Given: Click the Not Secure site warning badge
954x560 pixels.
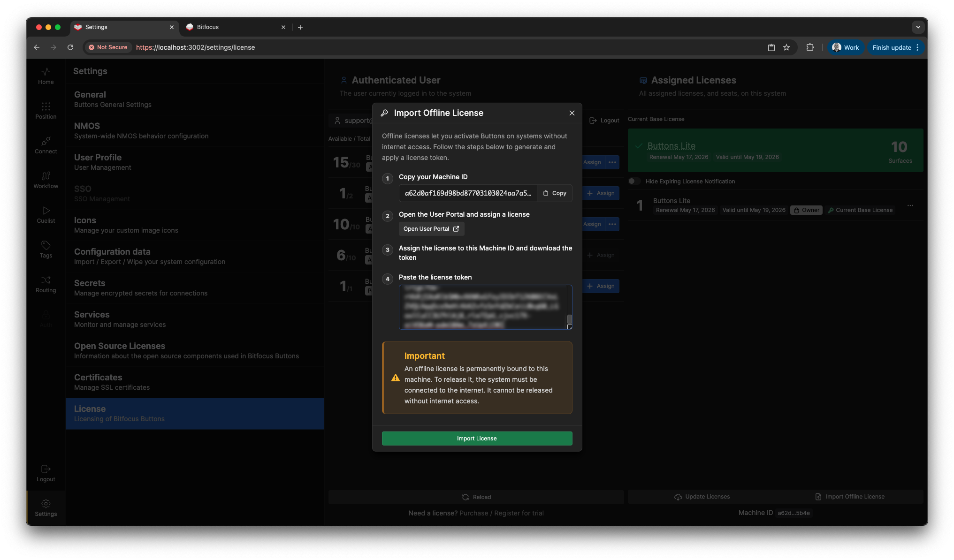Looking at the screenshot, I should click(x=108, y=47).
